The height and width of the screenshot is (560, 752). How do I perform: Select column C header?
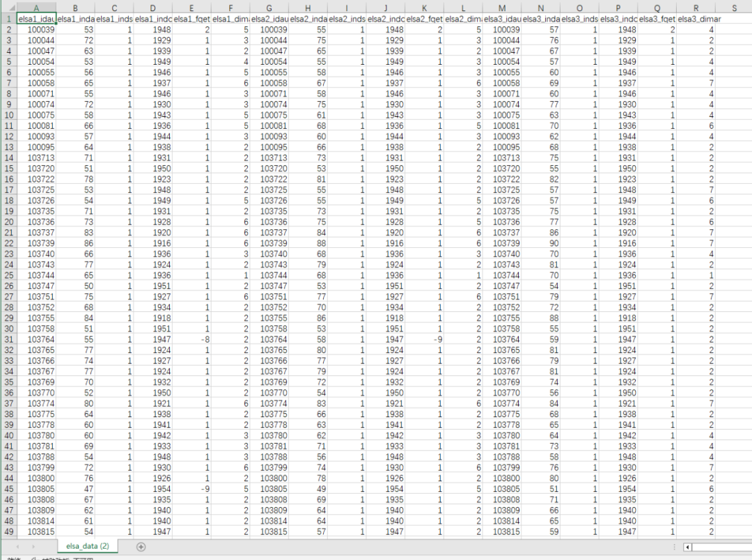(114, 8)
